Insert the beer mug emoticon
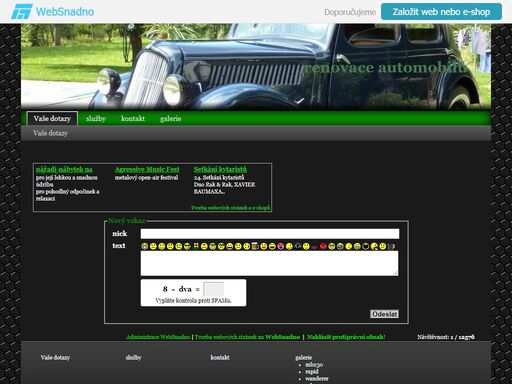The image size is (512, 384). pyautogui.click(x=255, y=246)
